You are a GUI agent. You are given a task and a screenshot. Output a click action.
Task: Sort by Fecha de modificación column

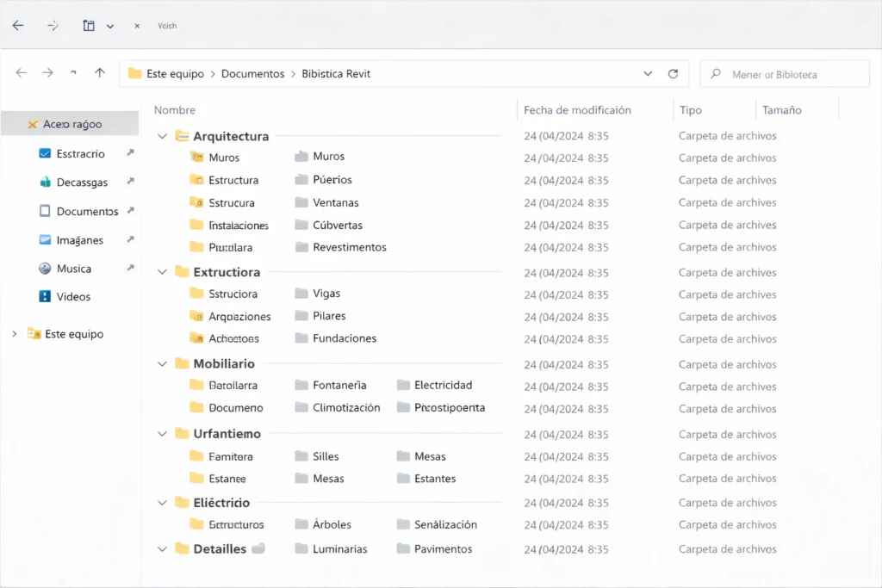point(577,110)
